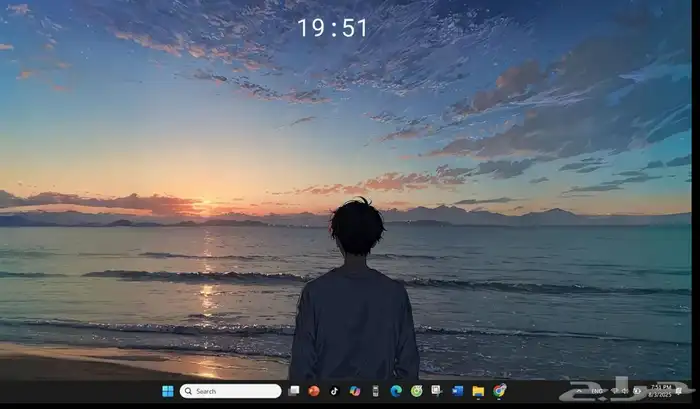This screenshot has height=409, width=700.
Task: Open the green circular app icon
Action: pyautogui.click(x=417, y=391)
